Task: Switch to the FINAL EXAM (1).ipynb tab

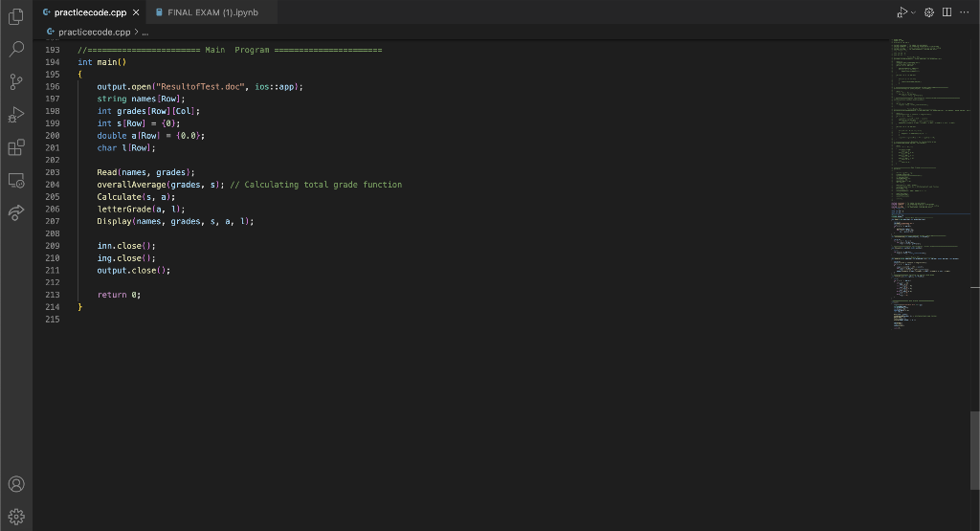Action: click(212, 12)
